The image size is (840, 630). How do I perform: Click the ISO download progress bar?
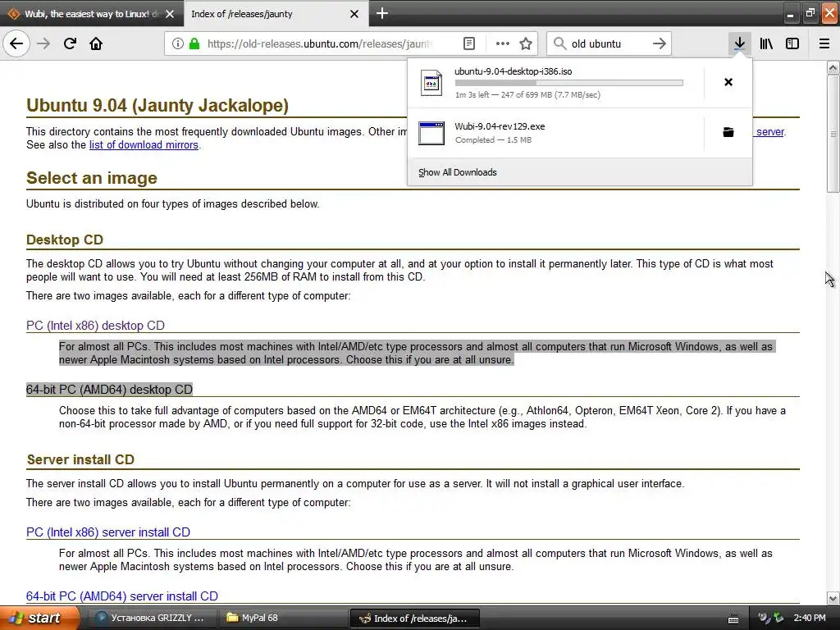[569, 83]
